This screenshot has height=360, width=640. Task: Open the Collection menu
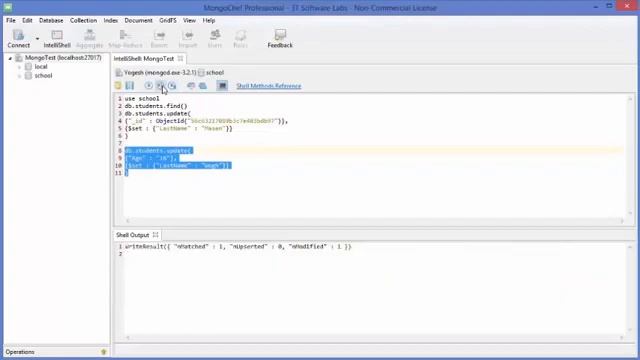[83, 20]
